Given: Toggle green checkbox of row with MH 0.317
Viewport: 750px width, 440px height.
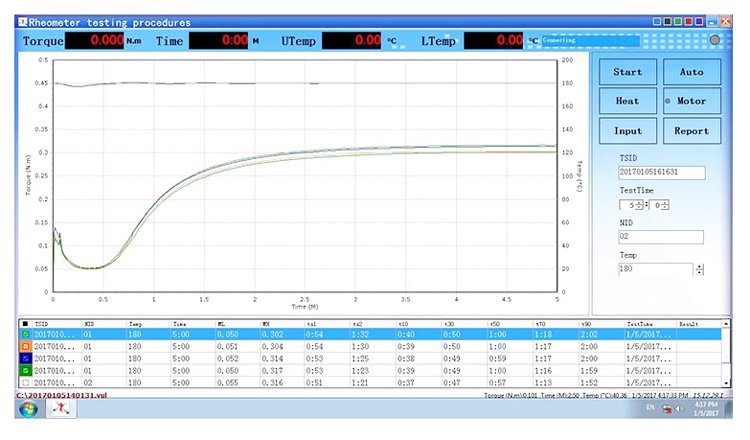Looking at the screenshot, I should 26,371.
